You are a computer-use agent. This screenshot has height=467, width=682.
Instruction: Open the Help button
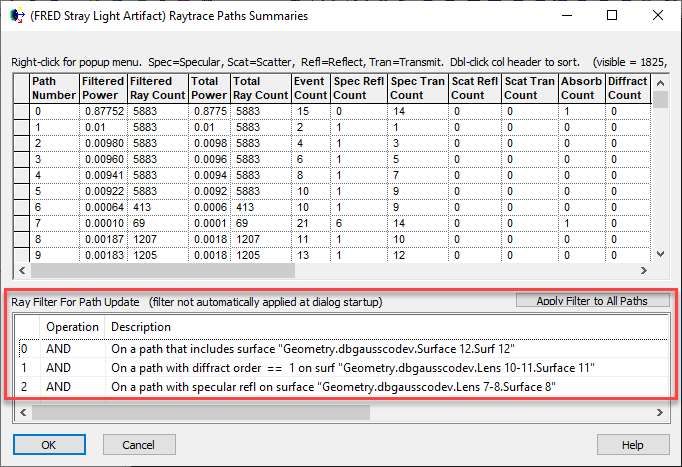click(x=633, y=445)
